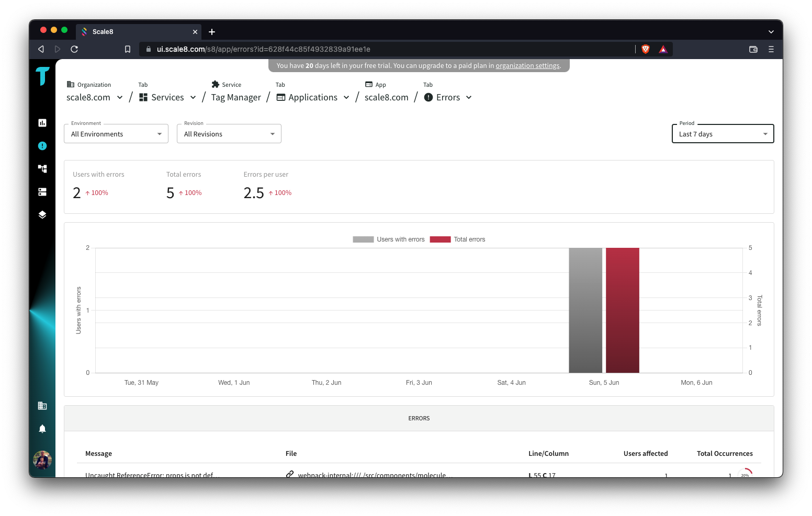The width and height of the screenshot is (812, 516).
Task: Click the Message column header
Action: click(x=98, y=454)
